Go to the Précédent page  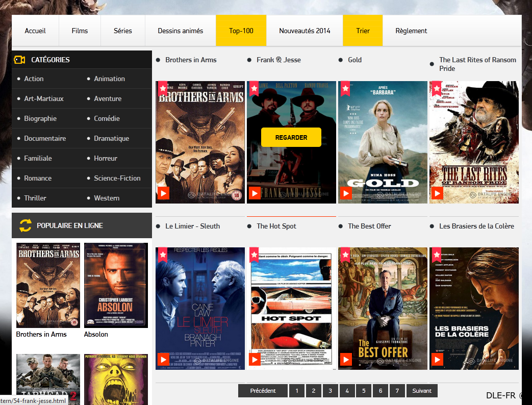(263, 391)
